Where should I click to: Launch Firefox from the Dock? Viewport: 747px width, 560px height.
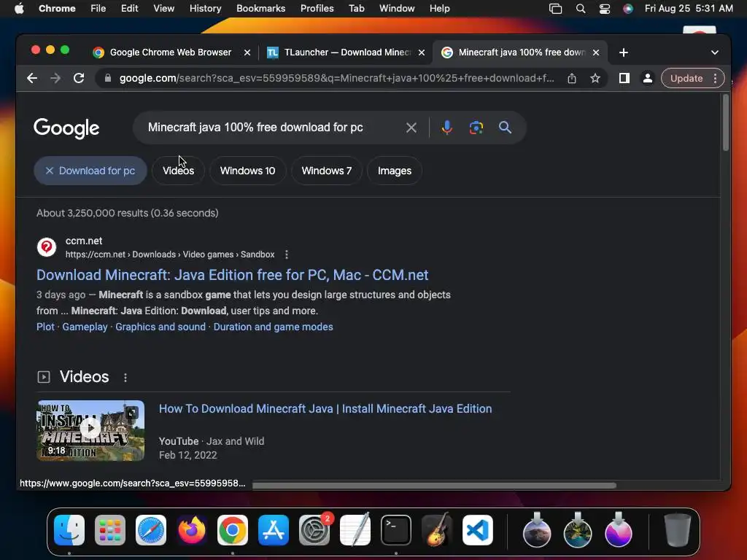[192, 530]
